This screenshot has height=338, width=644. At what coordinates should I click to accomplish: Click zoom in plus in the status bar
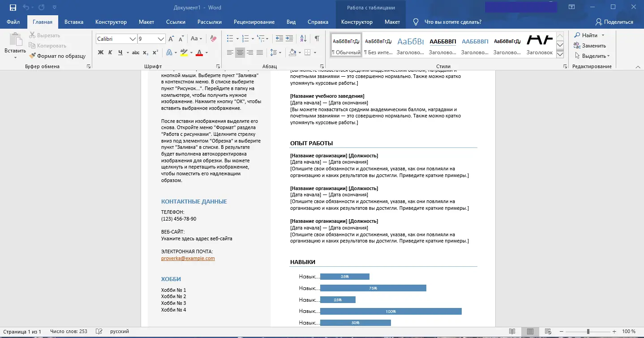(x=614, y=332)
